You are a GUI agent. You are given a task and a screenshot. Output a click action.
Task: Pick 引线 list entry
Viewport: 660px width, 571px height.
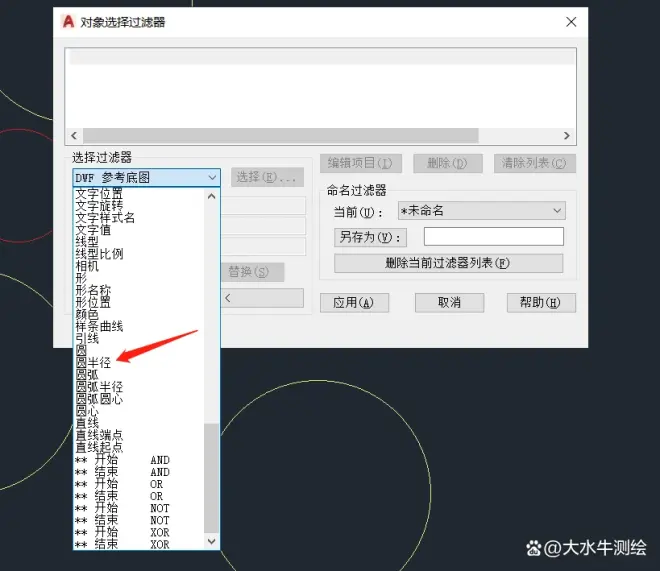coord(87,338)
